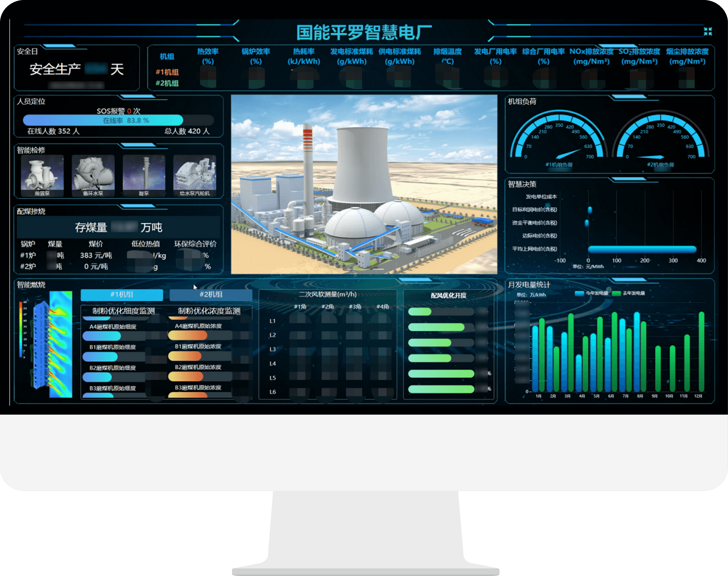The height and width of the screenshot is (576, 728).
Task: Click the 存煤量 万吨 banner
Action: [x=118, y=227]
